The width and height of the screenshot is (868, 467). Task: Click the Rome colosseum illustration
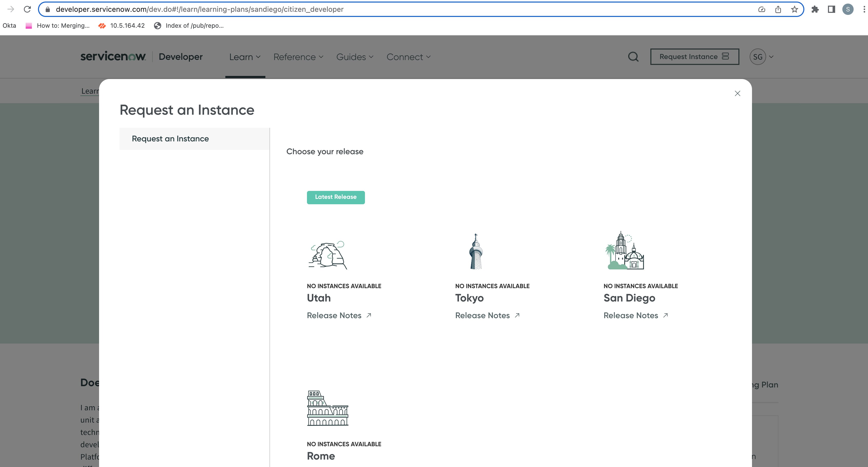[327, 408]
